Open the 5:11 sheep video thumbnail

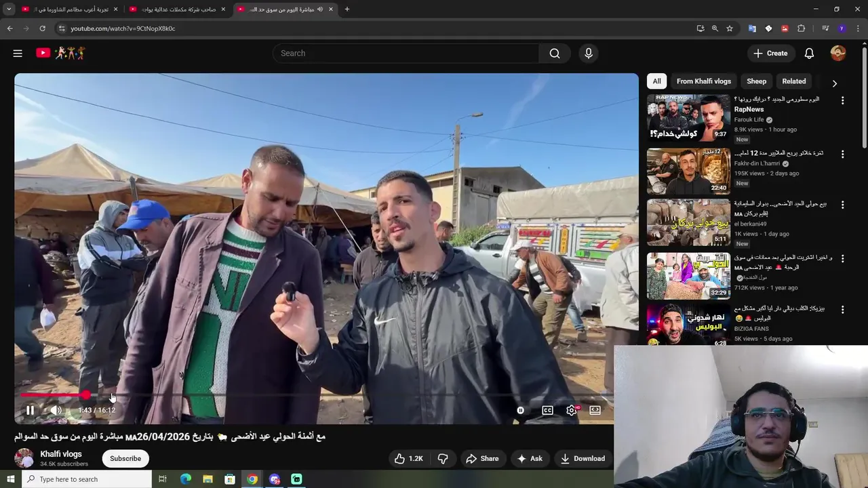(x=688, y=222)
